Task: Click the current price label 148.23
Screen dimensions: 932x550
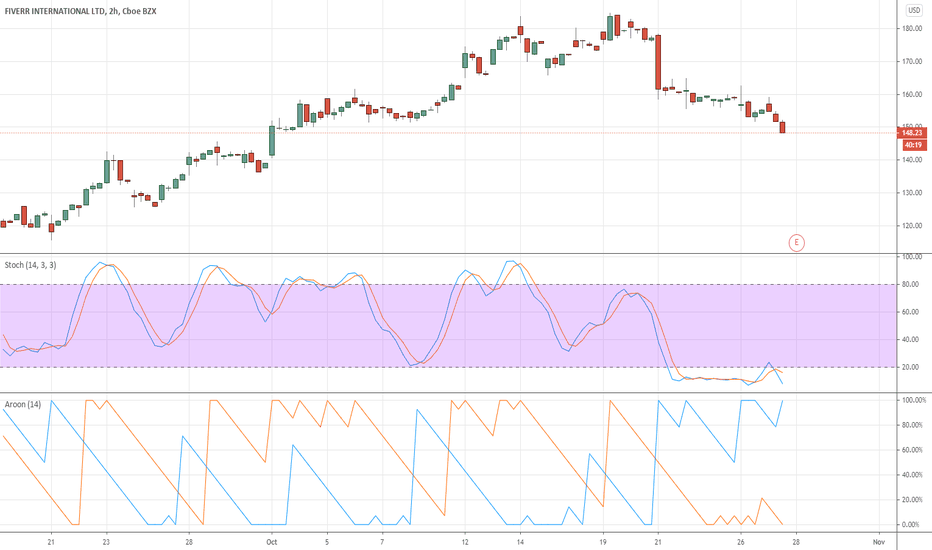Action: coord(912,133)
